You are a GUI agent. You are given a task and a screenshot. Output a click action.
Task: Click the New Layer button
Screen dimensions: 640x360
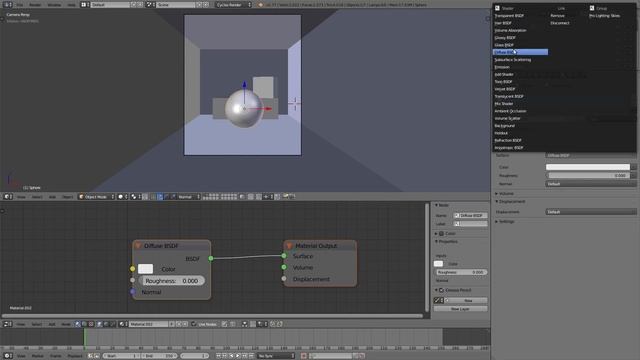click(x=460, y=309)
